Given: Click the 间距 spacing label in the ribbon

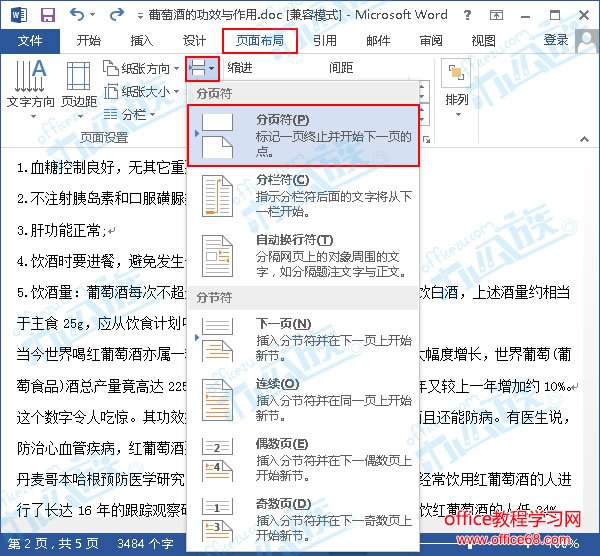Looking at the screenshot, I should click(x=341, y=68).
